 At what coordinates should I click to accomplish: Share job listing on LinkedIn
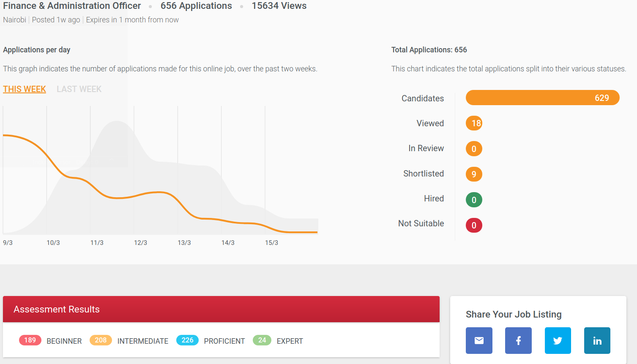coord(597,340)
